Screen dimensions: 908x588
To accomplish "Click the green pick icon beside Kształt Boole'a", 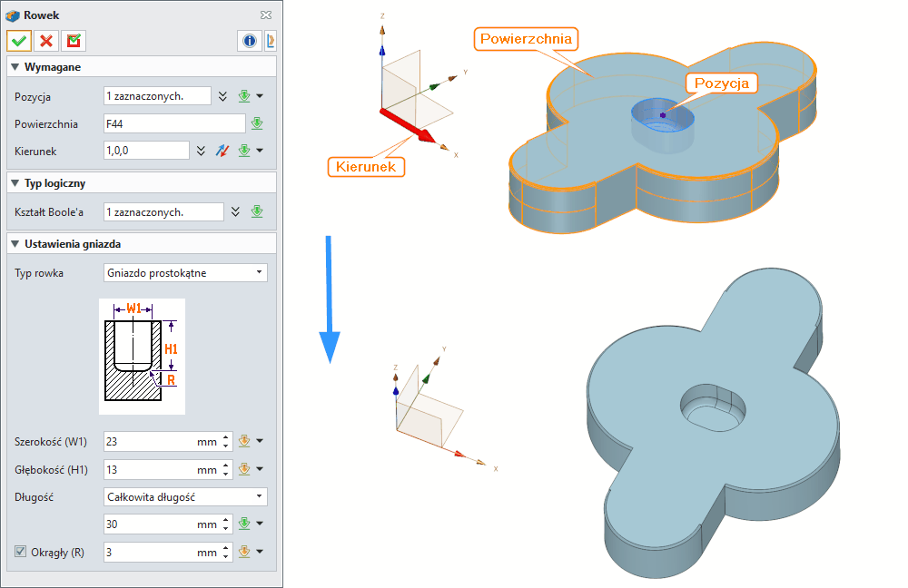I will point(257,211).
